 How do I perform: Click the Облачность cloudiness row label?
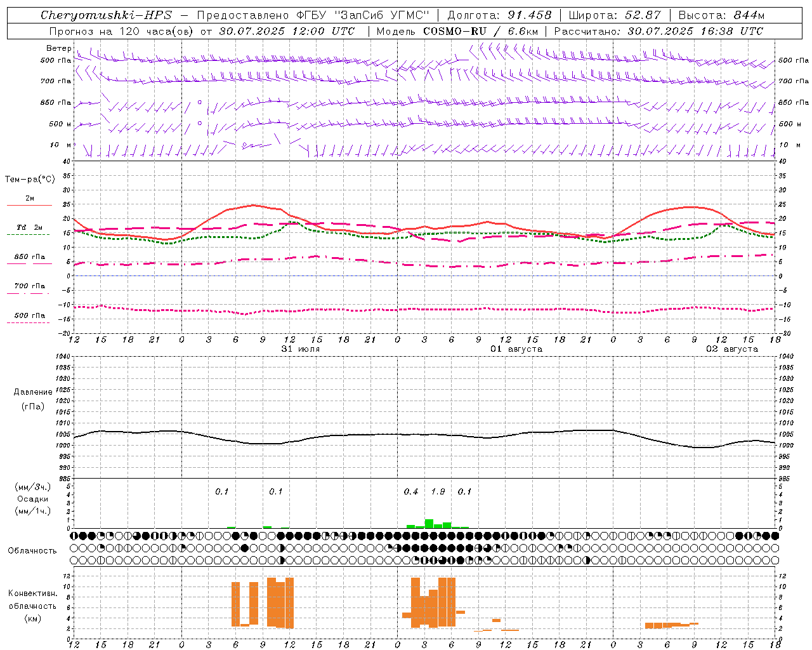32,551
